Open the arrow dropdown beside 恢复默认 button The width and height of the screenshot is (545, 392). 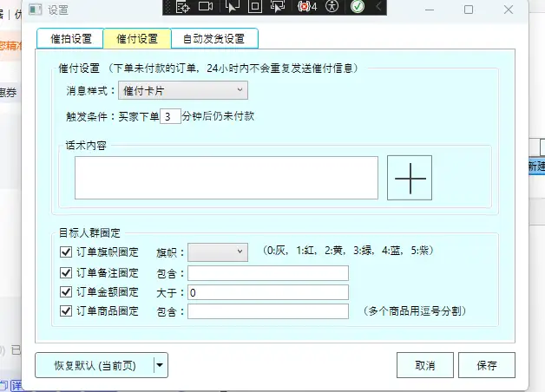coord(160,365)
